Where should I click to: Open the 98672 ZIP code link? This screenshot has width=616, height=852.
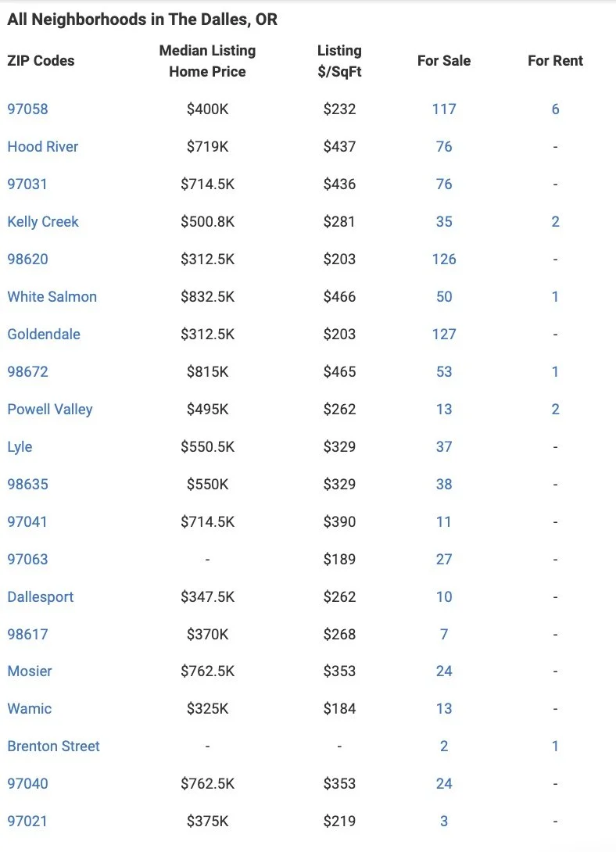(x=27, y=371)
